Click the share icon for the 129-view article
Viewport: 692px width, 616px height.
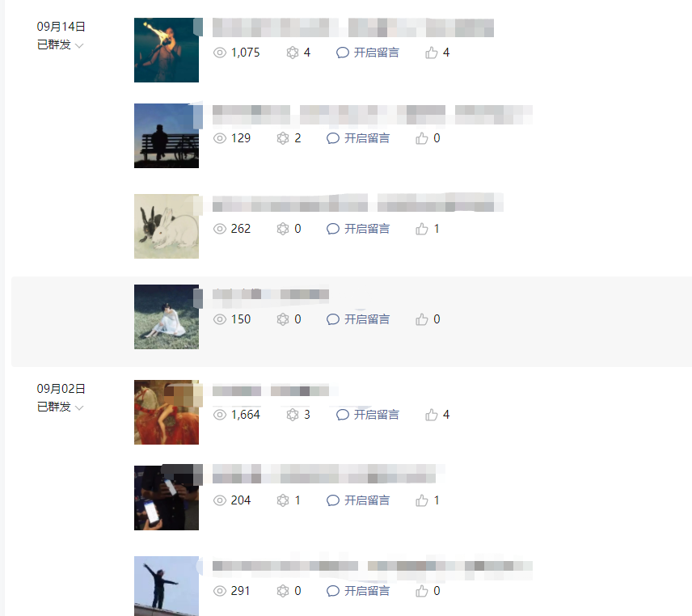pos(283,138)
